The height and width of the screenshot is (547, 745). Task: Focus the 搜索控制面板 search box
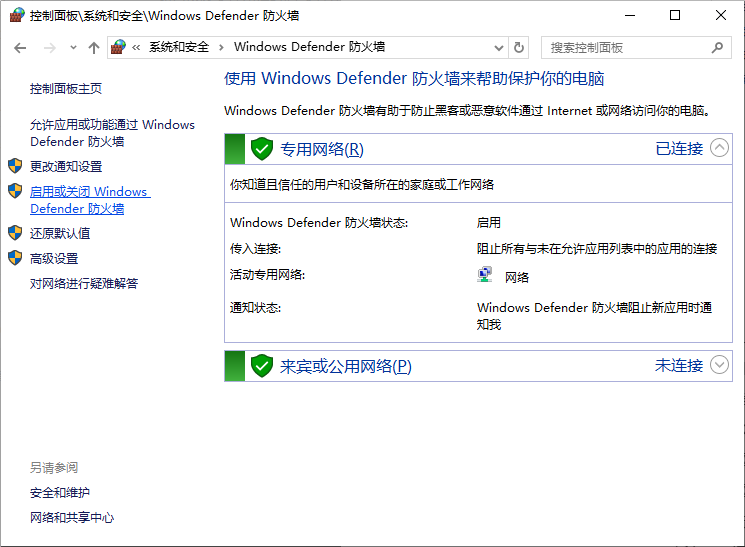pos(636,48)
